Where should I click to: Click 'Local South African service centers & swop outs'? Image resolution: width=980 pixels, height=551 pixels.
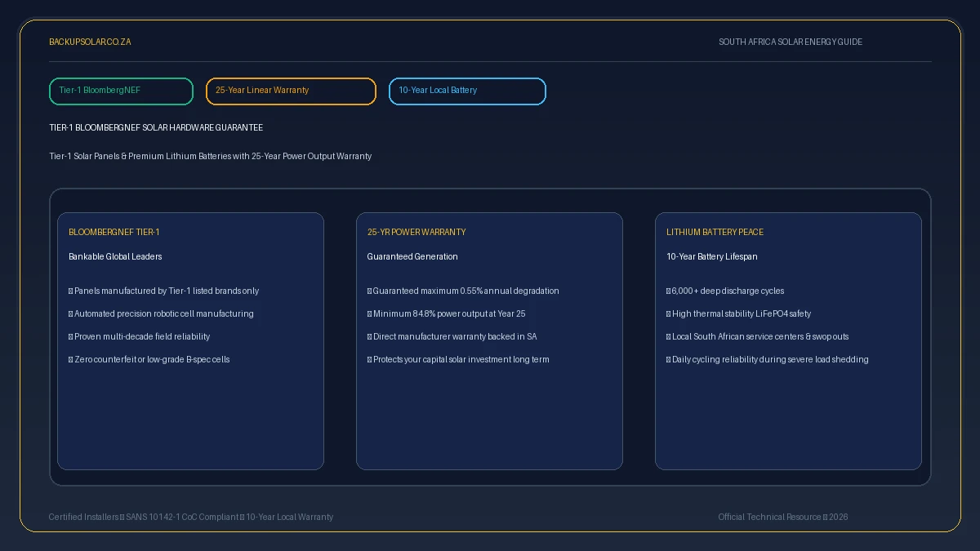tap(758, 336)
